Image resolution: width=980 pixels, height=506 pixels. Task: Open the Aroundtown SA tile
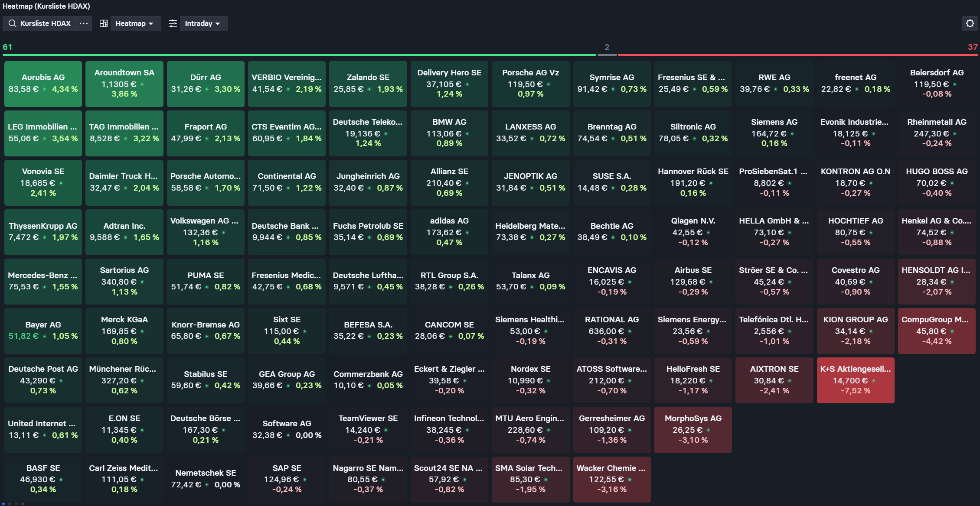point(124,84)
